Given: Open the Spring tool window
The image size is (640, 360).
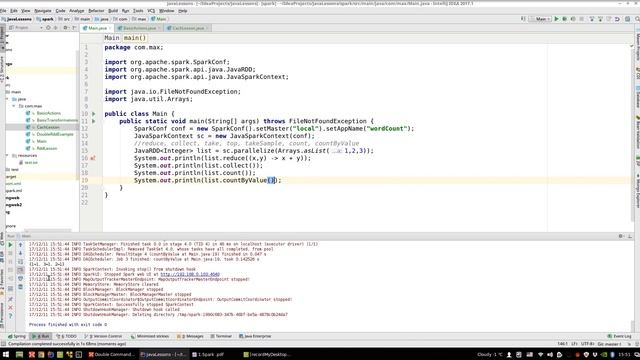Looking at the screenshot, I should point(17,336).
